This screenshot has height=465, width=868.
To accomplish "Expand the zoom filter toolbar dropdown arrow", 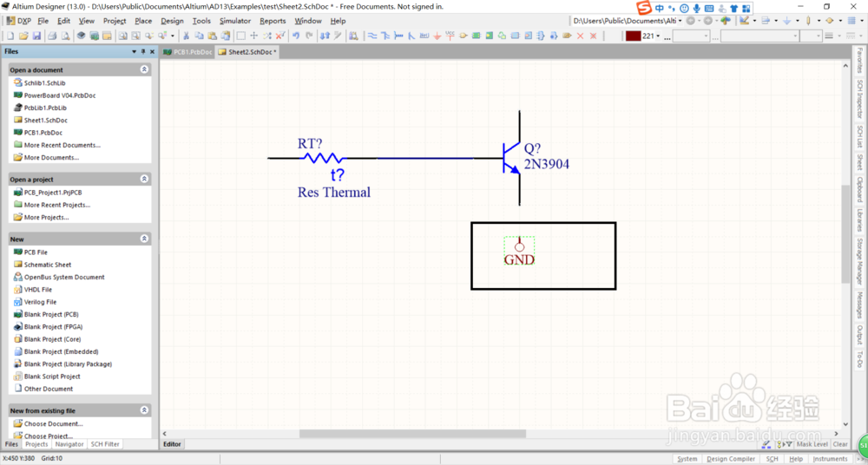I will pos(172,36).
